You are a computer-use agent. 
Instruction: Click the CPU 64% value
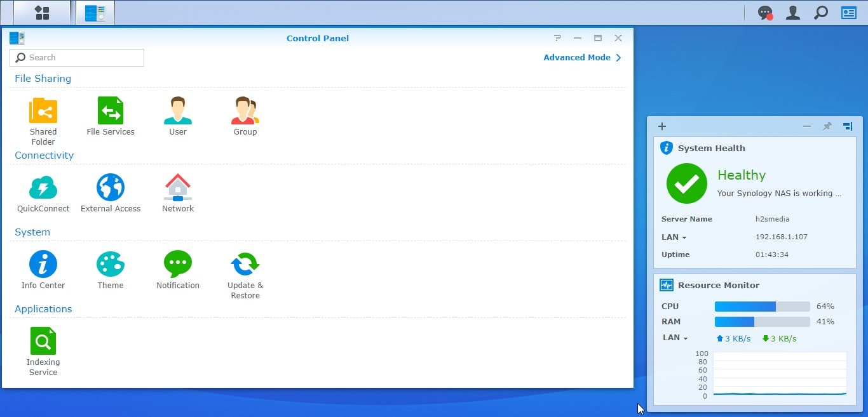coord(825,307)
